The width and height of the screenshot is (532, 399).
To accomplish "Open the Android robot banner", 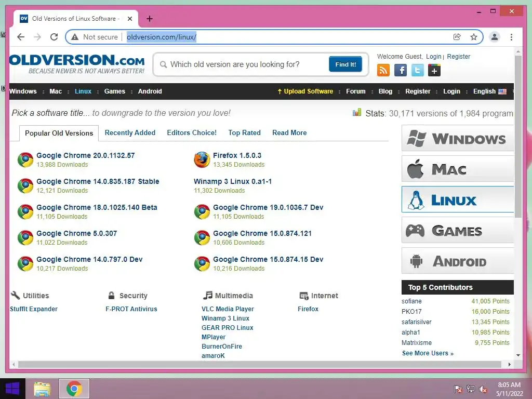I will [458, 261].
